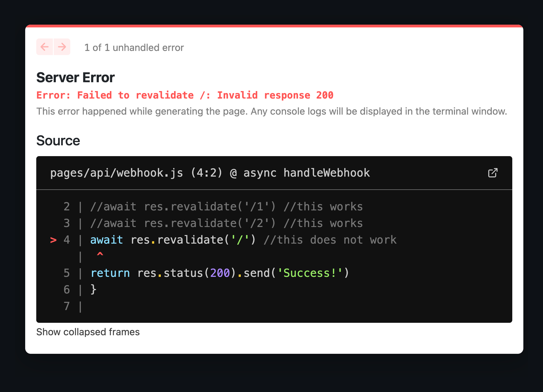Click the purple 200 status code
Viewport: 543px width, 392px height.
point(220,273)
